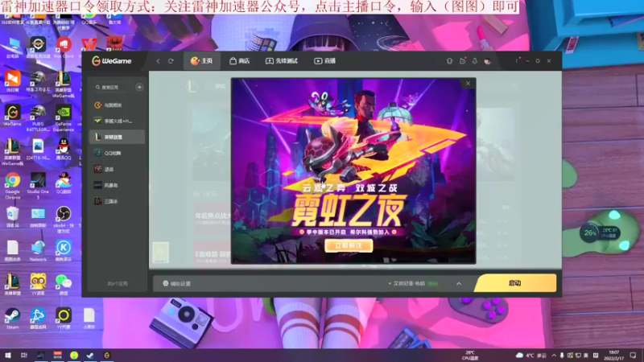This screenshot has width=644, height=362.
Task: Select 风暴岛 in the WeGame sidebar
Action: pyautogui.click(x=117, y=185)
